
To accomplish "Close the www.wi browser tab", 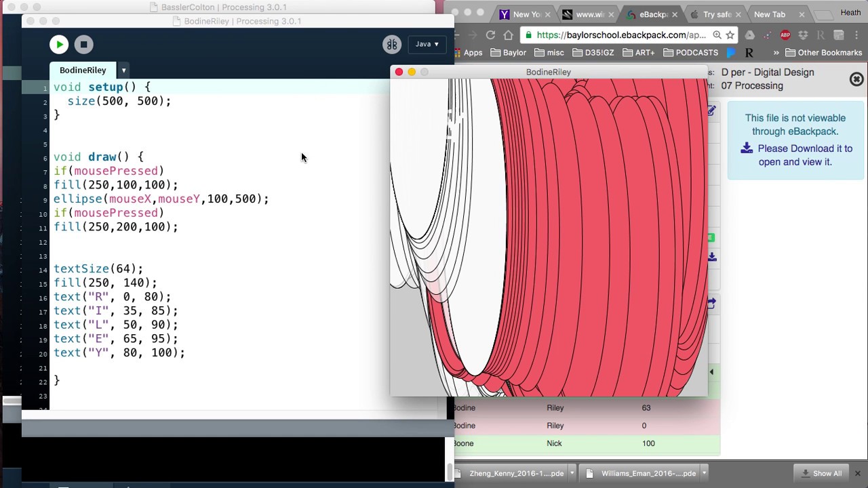I will pos(610,14).
